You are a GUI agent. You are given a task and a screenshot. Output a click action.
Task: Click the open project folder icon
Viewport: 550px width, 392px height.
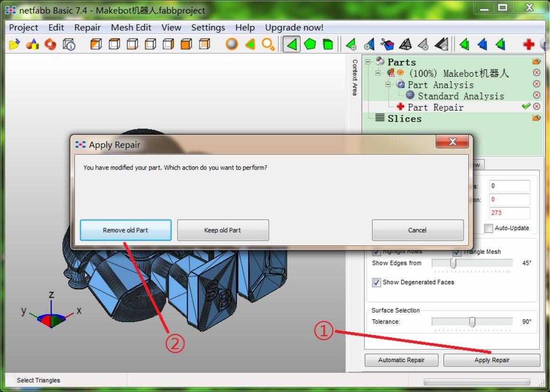[x=14, y=45]
